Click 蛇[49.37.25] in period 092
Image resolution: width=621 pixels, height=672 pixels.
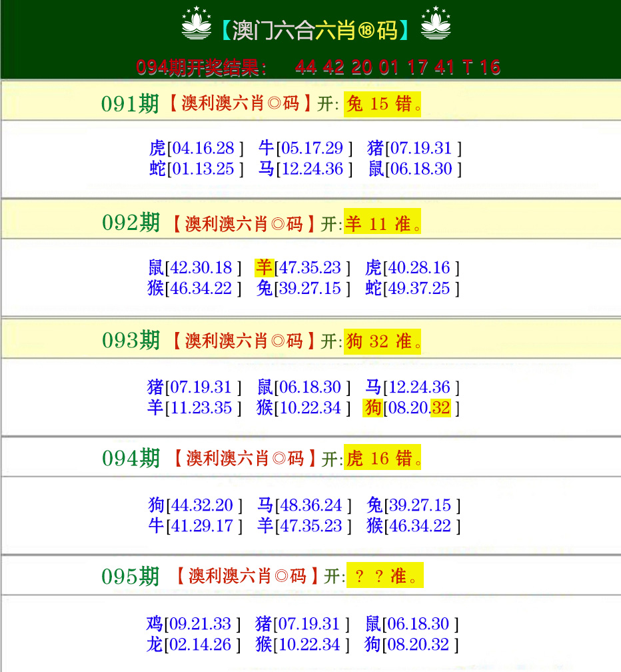click(x=412, y=289)
